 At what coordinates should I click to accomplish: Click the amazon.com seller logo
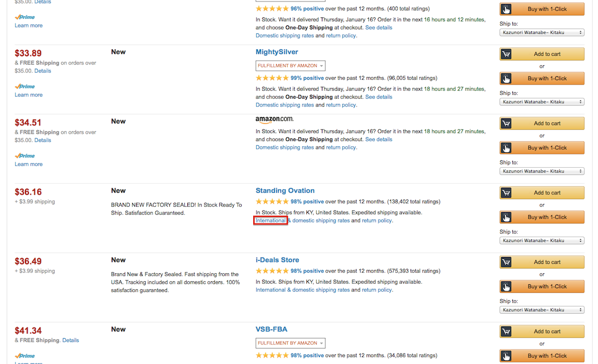tap(275, 120)
